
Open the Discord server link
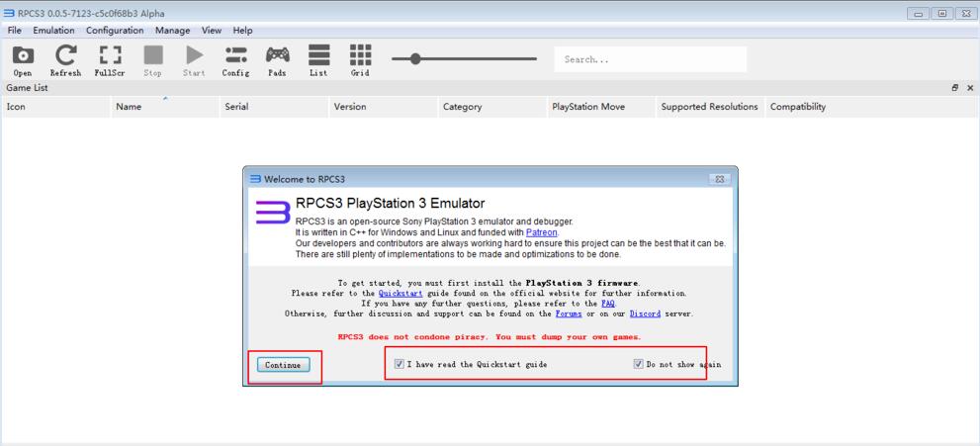(x=645, y=314)
